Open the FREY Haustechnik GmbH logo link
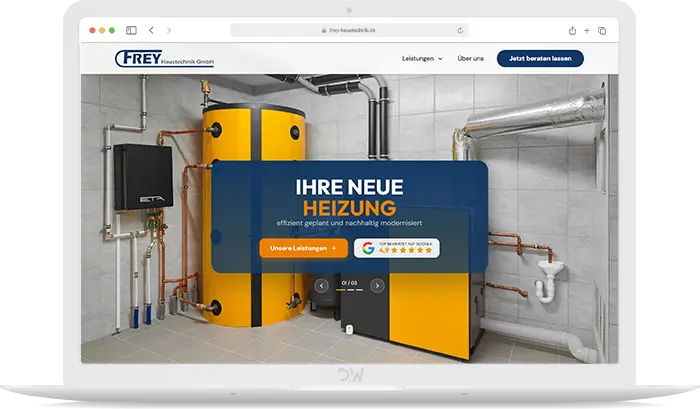 click(164, 58)
